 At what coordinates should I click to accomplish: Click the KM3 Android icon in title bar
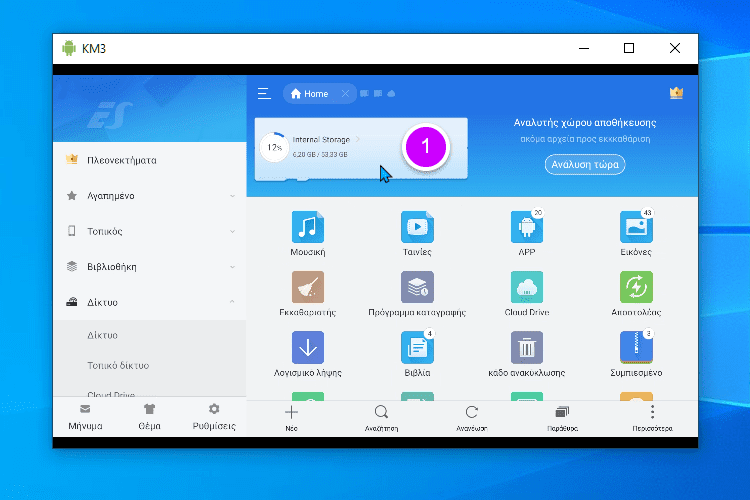coord(69,48)
